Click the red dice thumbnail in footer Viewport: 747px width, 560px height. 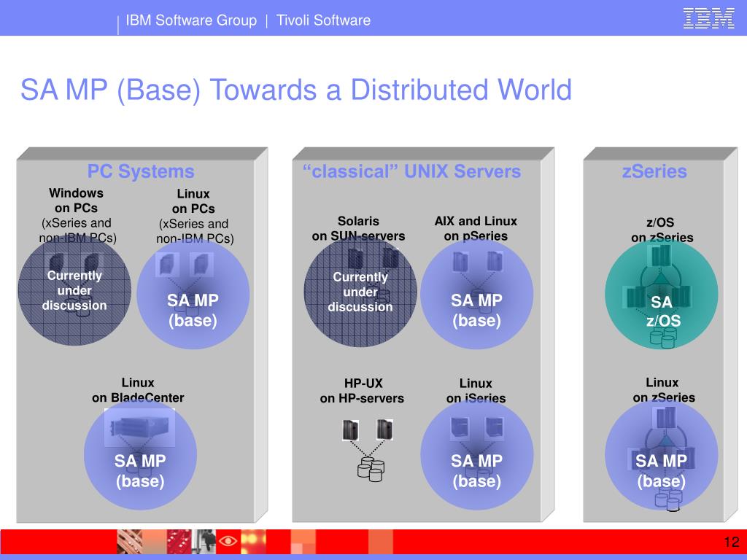[179, 542]
